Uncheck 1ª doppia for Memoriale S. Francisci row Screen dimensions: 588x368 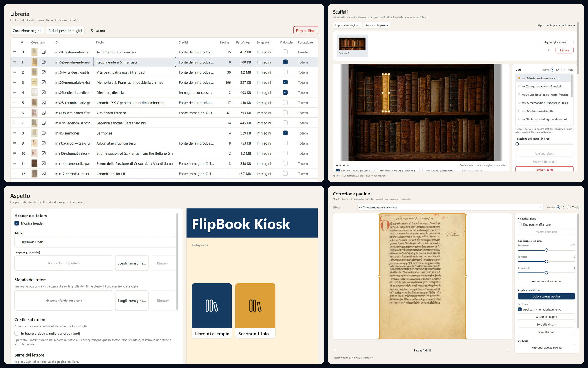tap(285, 82)
